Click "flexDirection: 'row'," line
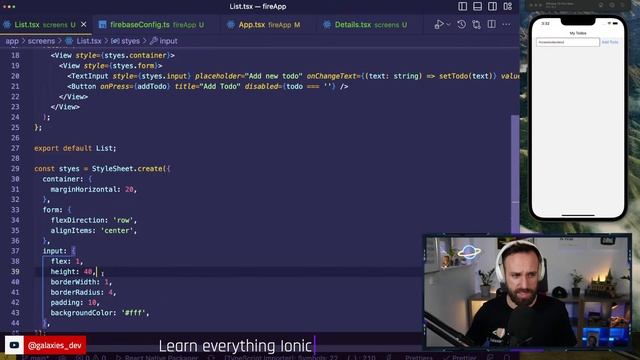640x360 pixels. [x=94, y=220]
